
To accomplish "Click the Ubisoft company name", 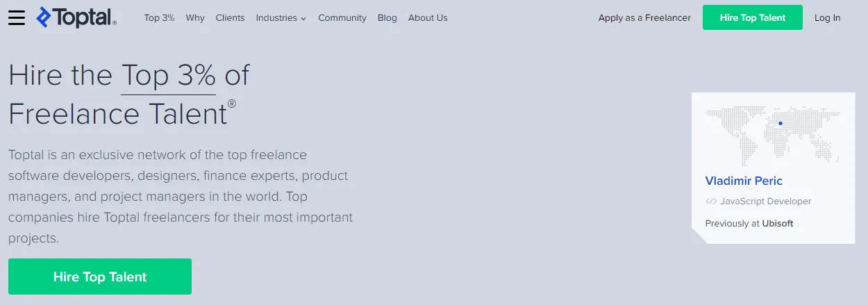I will pyautogui.click(x=776, y=224).
